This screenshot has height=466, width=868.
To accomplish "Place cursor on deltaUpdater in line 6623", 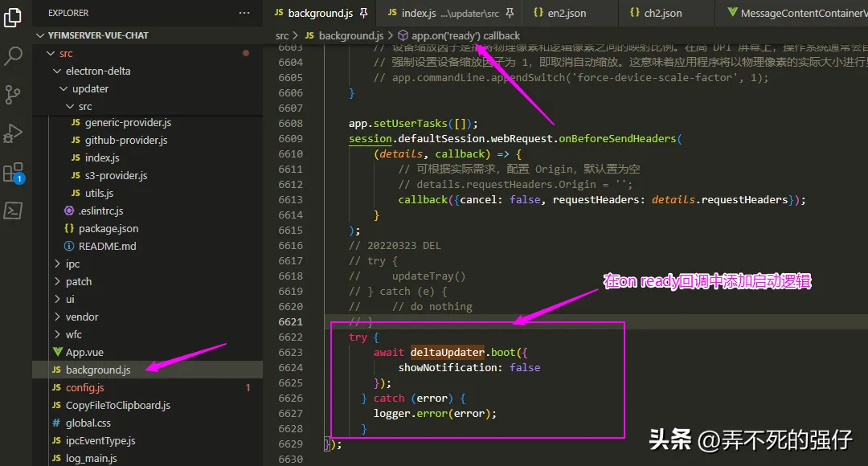I will (x=448, y=353).
